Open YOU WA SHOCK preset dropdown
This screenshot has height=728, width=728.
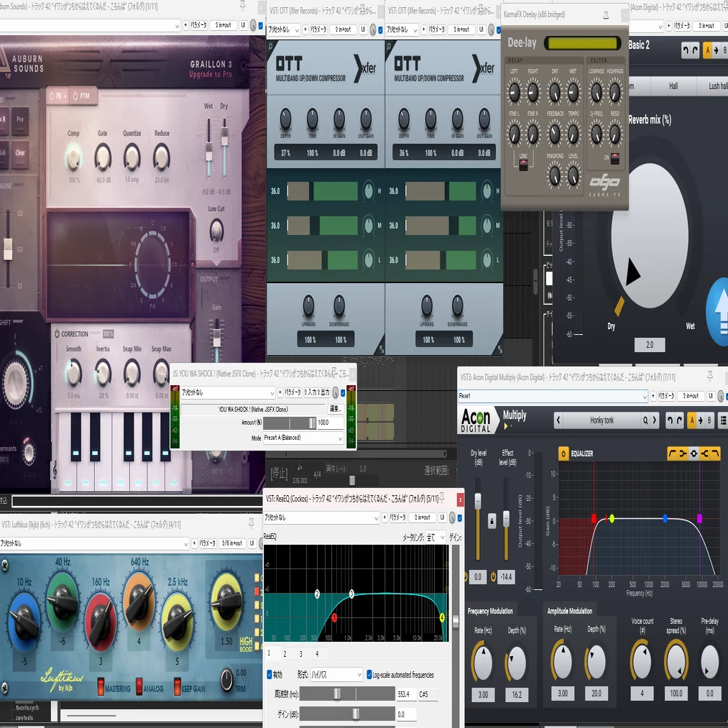(228, 393)
